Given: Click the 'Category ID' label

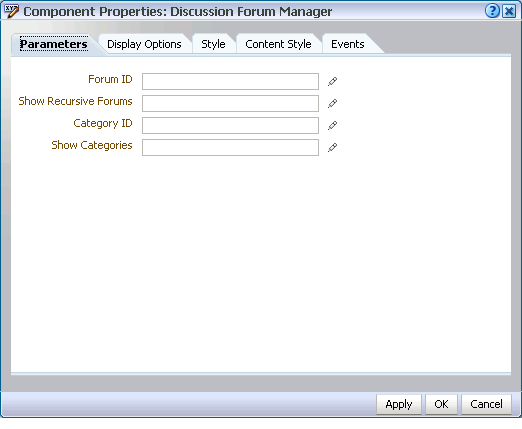Looking at the screenshot, I should coord(103,124).
